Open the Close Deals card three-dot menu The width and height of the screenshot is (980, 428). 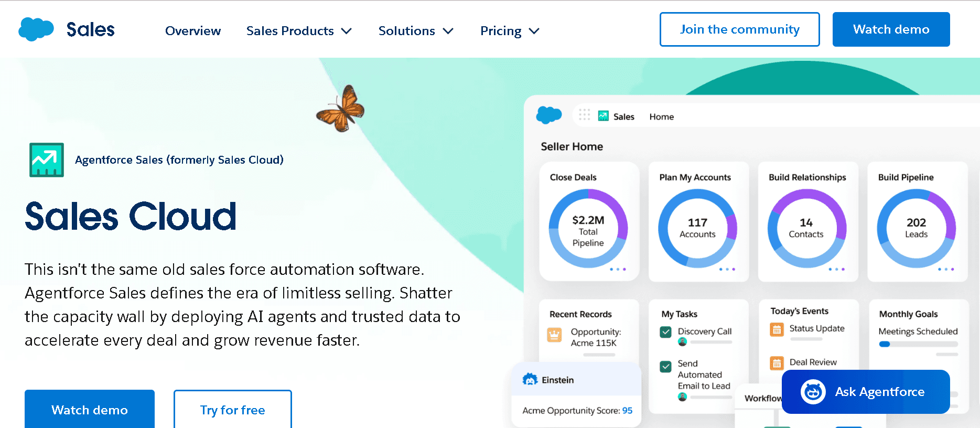[x=618, y=269]
